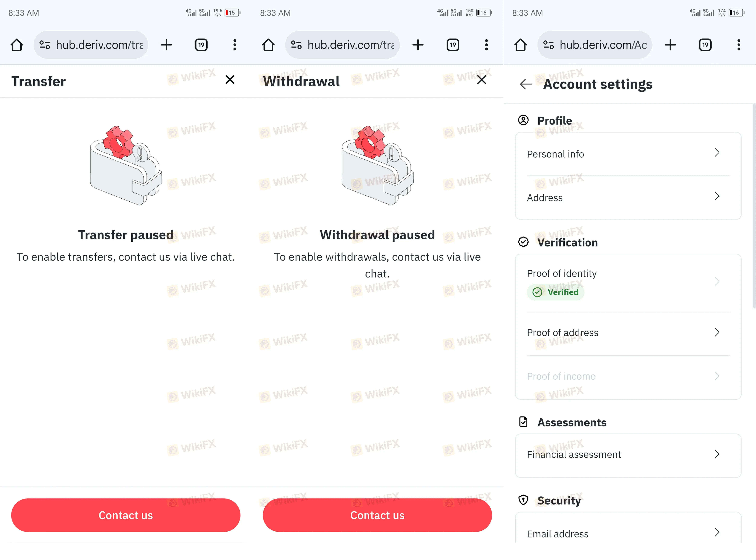Expand the Address chevron
This screenshot has height=560, width=756.
click(x=717, y=196)
